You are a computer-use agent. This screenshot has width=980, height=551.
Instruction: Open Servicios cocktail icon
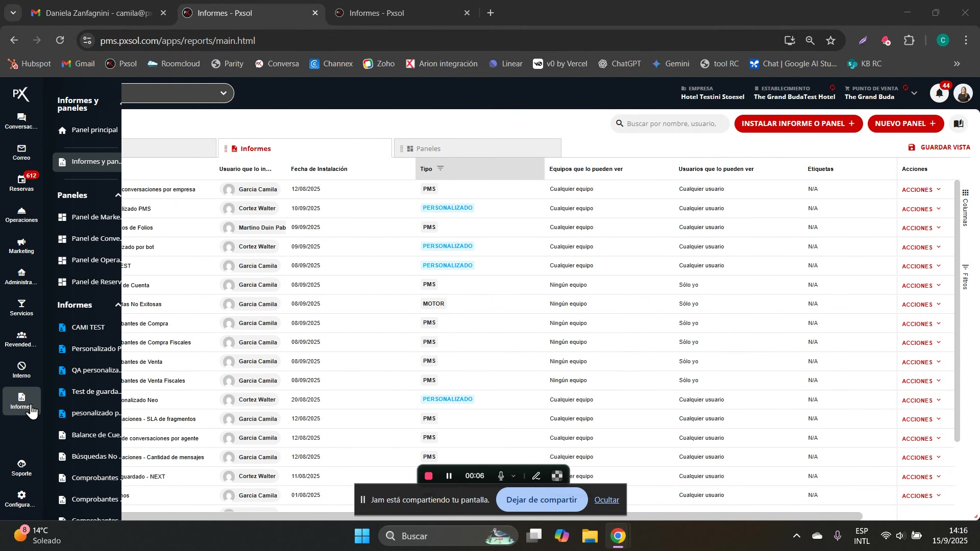point(21,308)
